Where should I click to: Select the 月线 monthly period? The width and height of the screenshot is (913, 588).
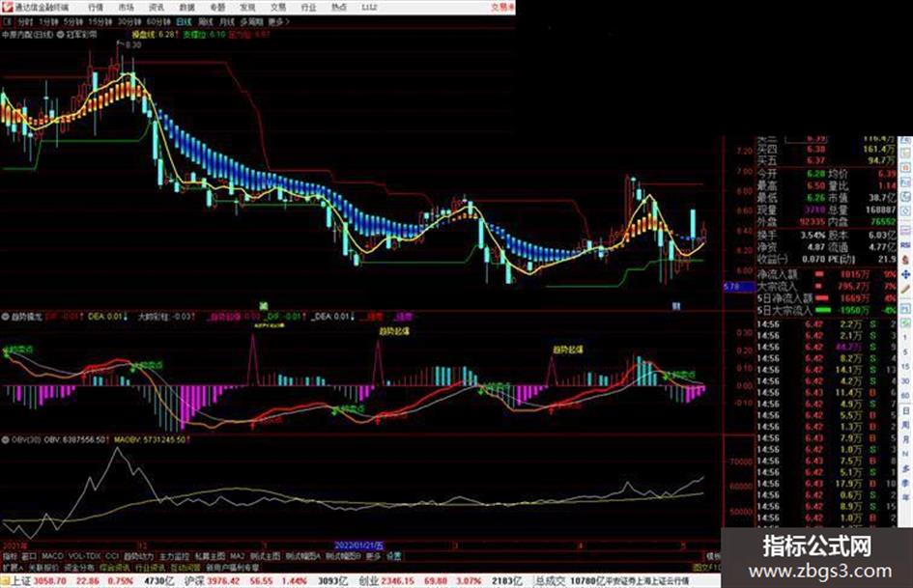coord(226,21)
